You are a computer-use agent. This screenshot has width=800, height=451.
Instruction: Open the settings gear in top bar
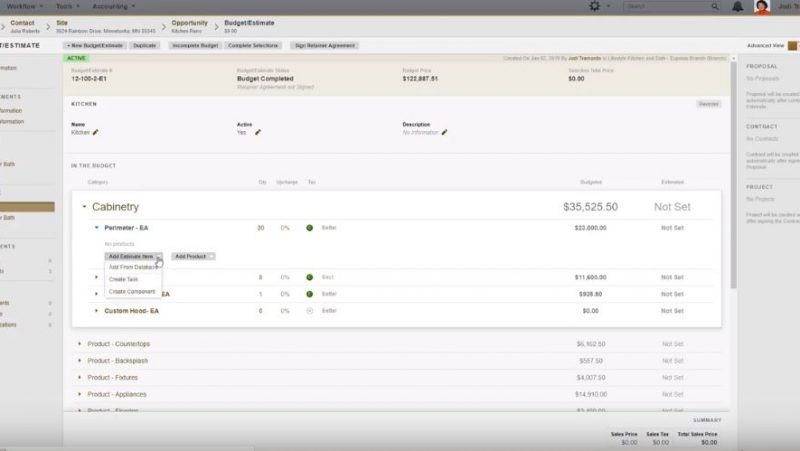[595, 6]
